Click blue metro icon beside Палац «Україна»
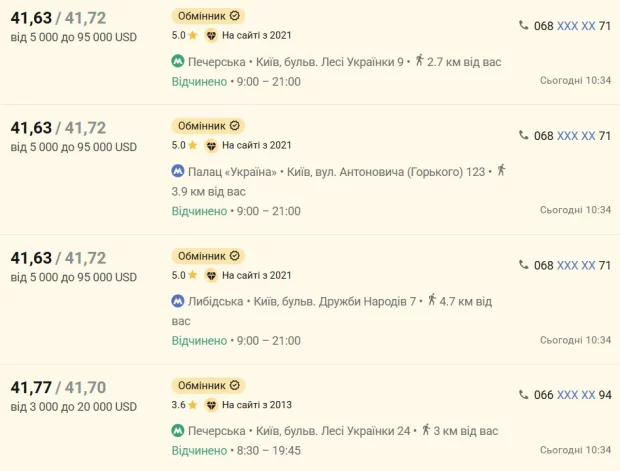The height and width of the screenshot is (471, 620). pos(178,171)
